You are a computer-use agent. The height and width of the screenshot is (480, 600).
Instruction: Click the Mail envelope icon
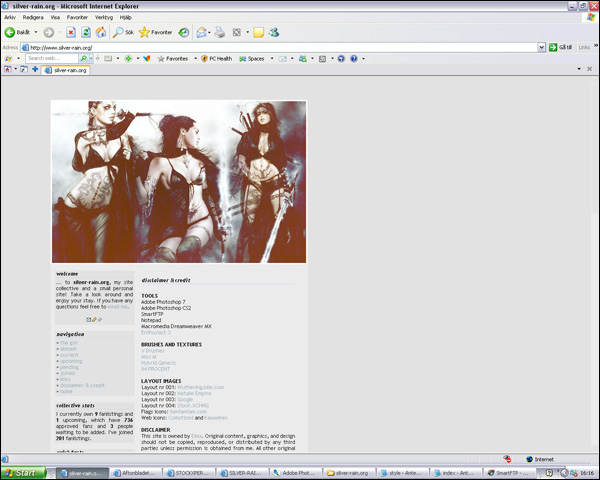point(201,33)
